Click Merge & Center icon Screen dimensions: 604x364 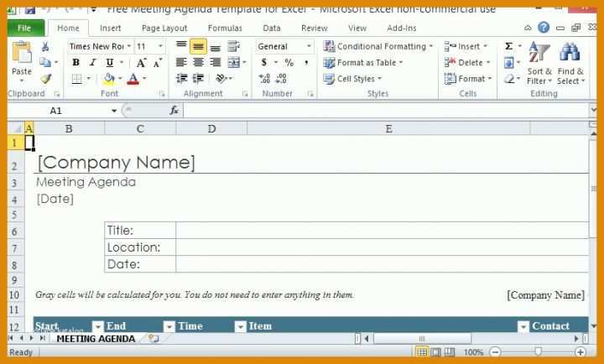coord(233,62)
